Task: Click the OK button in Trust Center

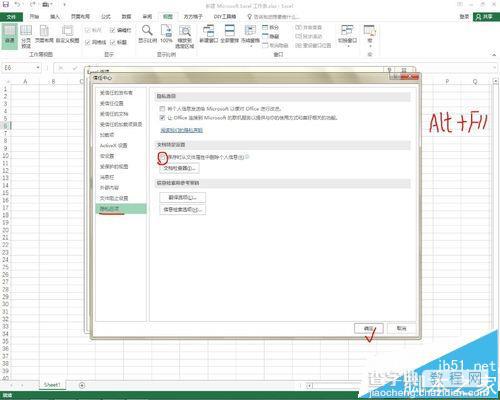Action: pos(369,328)
